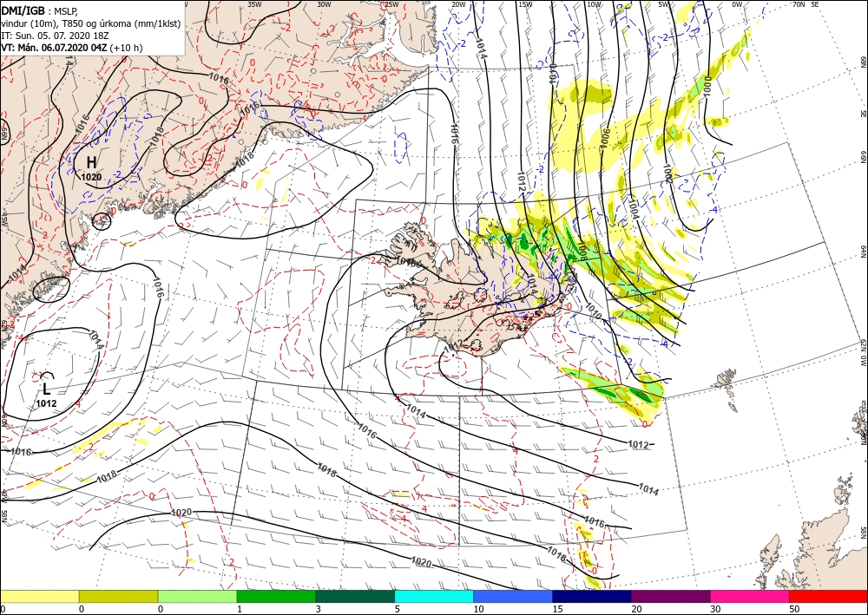This screenshot has height=615, width=868.
Task: Select the dark green legend swatch above 3
Action: point(355,596)
